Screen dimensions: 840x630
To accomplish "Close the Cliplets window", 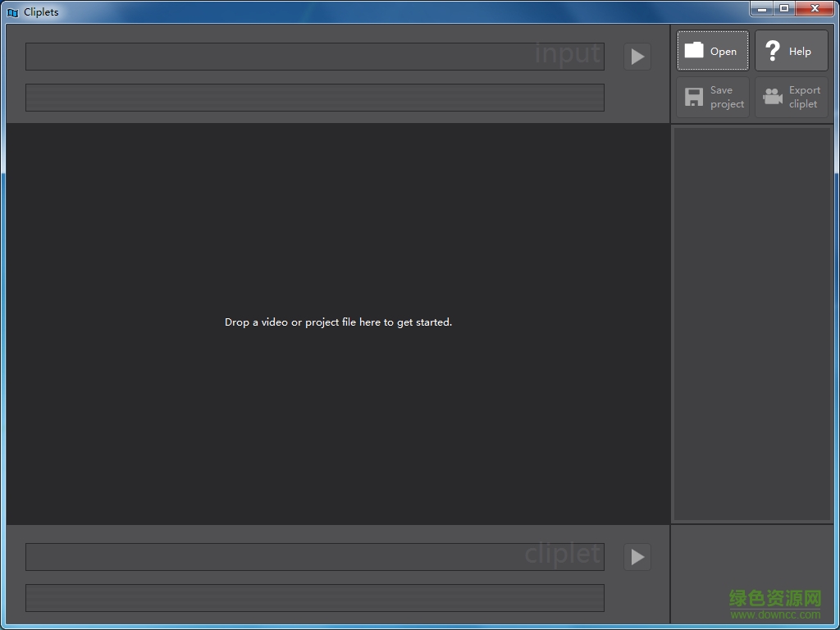I will click(x=815, y=8).
